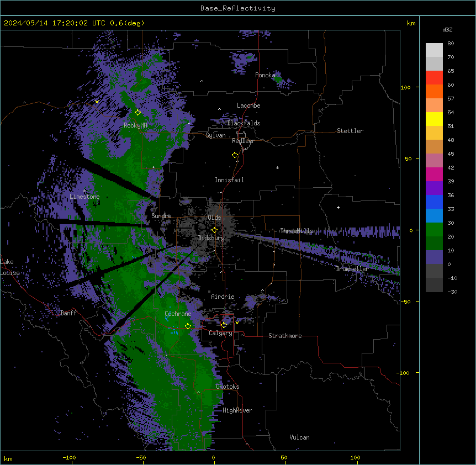Viewport: 476px width, 465px height.
Task: Click the dBZ legend heading
Action: point(447,29)
